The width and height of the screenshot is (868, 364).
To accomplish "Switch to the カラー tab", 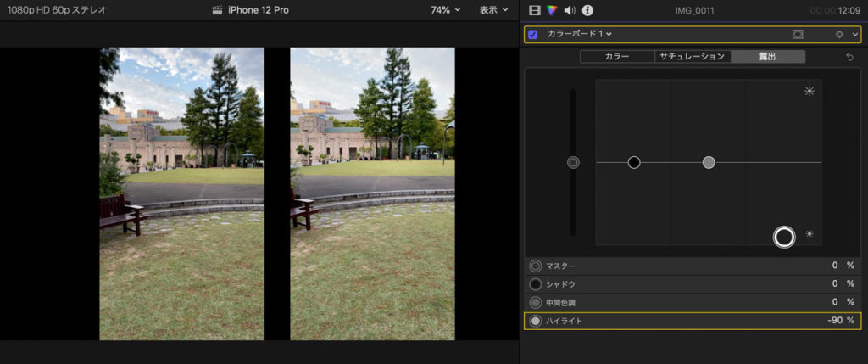I will 617,57.
